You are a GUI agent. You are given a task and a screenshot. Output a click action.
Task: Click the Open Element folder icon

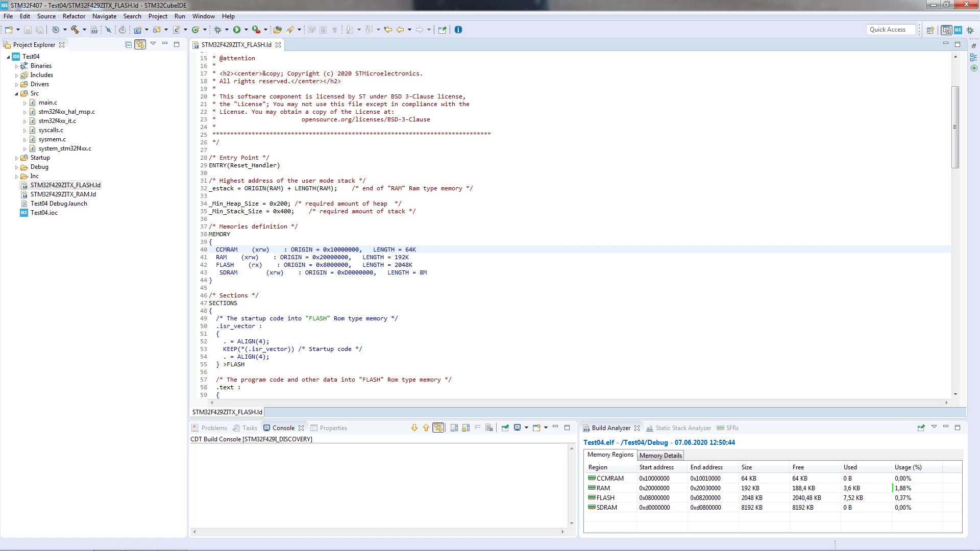click(x=278, y=30)
